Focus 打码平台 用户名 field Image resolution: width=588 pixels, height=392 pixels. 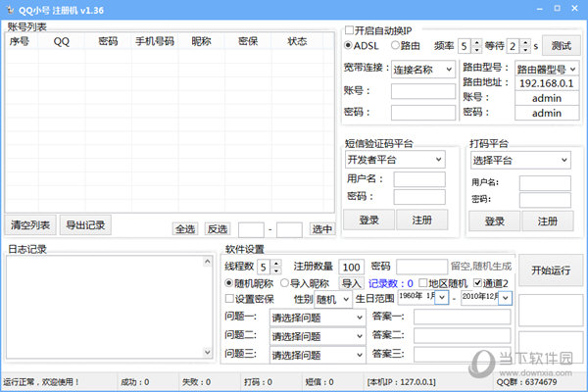(545, 183)
